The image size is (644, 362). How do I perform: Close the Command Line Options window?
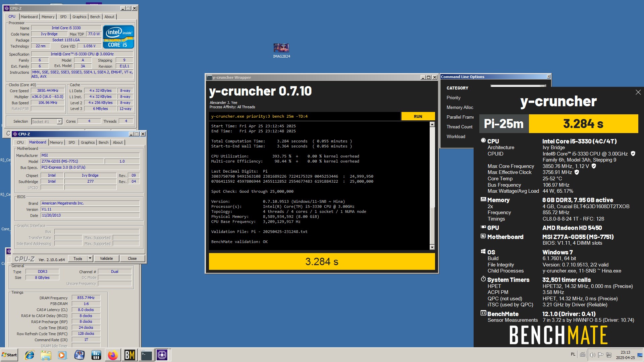point(548,77)
